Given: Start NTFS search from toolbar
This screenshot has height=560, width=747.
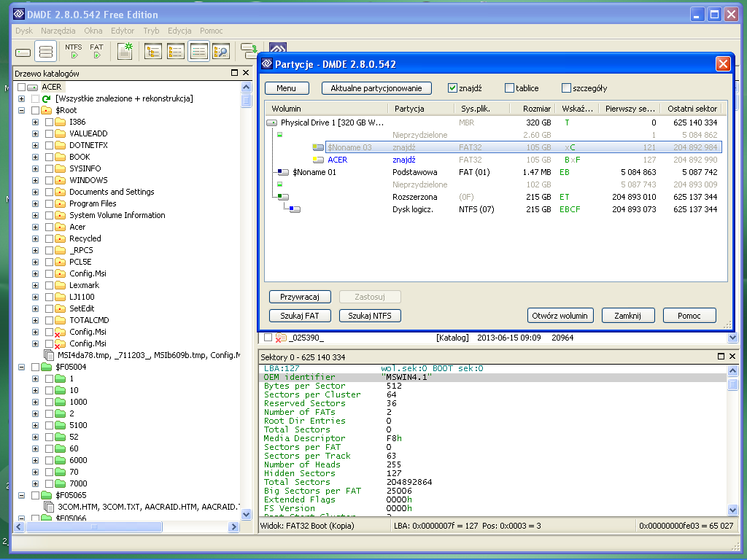Looking at the screenshot, I should 74,52.
